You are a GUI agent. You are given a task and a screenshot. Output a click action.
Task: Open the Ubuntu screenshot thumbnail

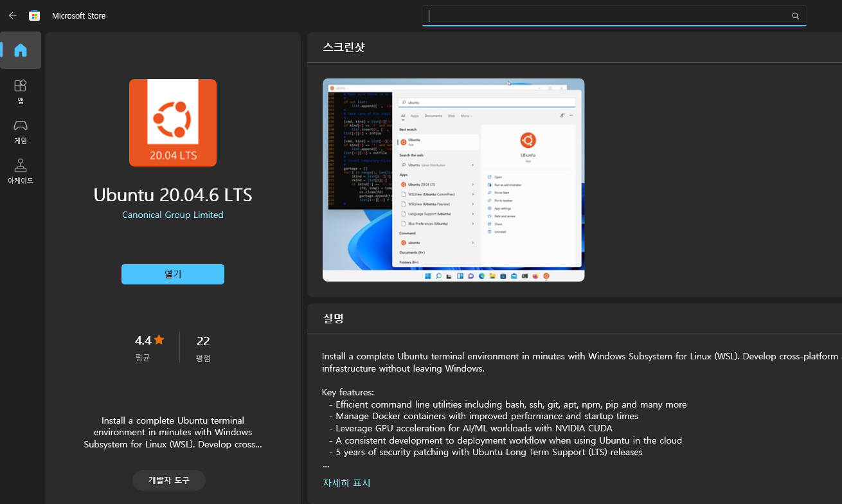coord(453,180)
